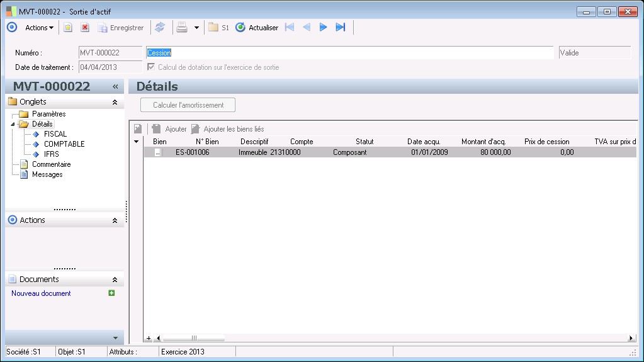Open the Actions dropdown menu

tap(39, 28)
